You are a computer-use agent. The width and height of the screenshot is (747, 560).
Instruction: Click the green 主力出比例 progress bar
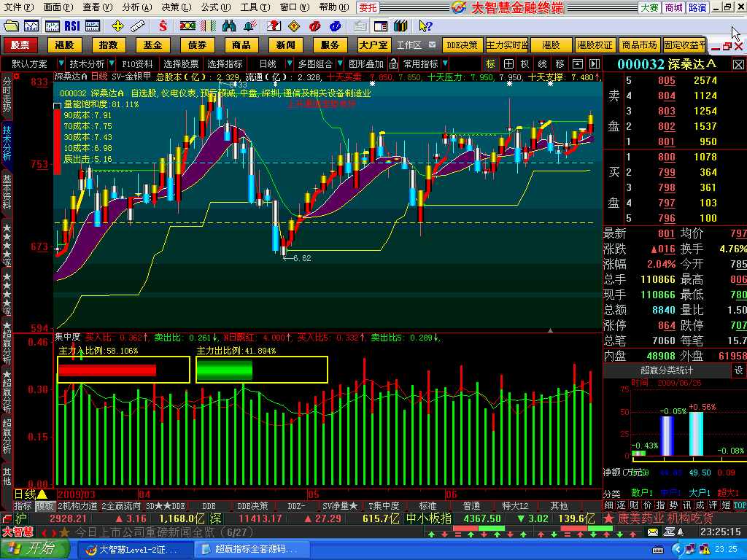[x=225, y=370]
